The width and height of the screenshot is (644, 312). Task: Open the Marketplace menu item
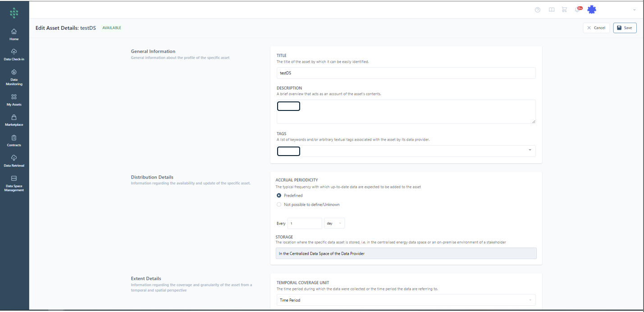pos(14,120)
